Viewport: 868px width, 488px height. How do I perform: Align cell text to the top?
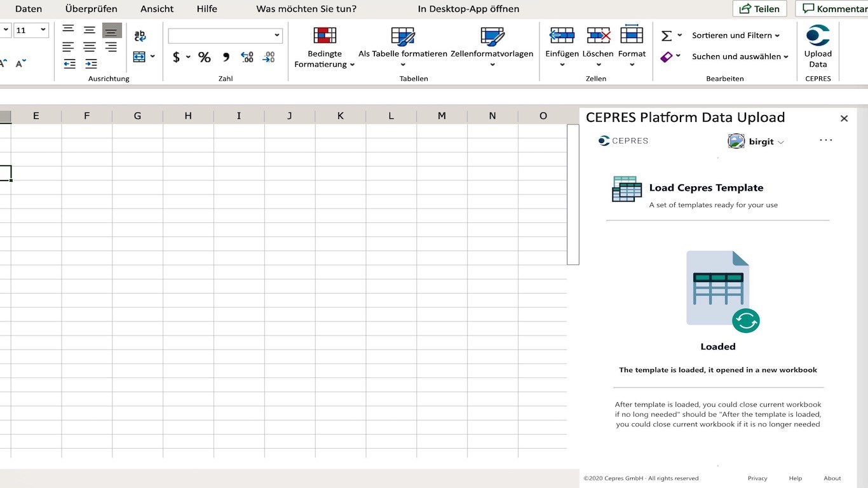[68, 30]
